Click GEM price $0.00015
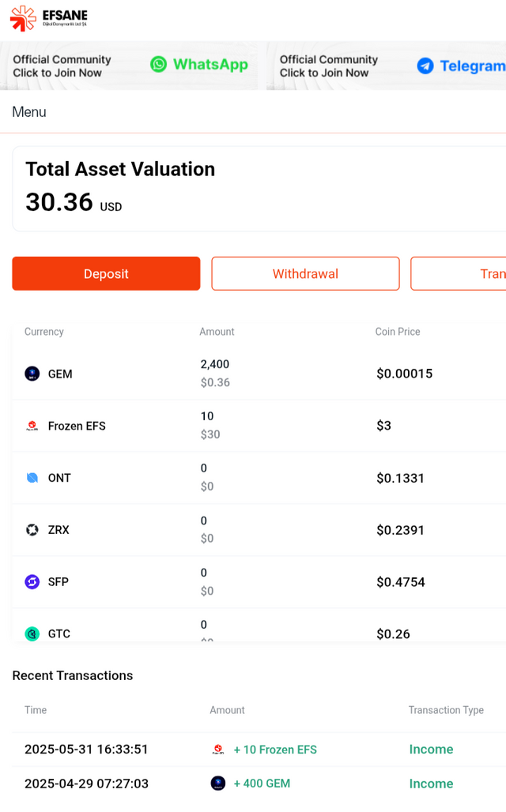 click(404, 374)
